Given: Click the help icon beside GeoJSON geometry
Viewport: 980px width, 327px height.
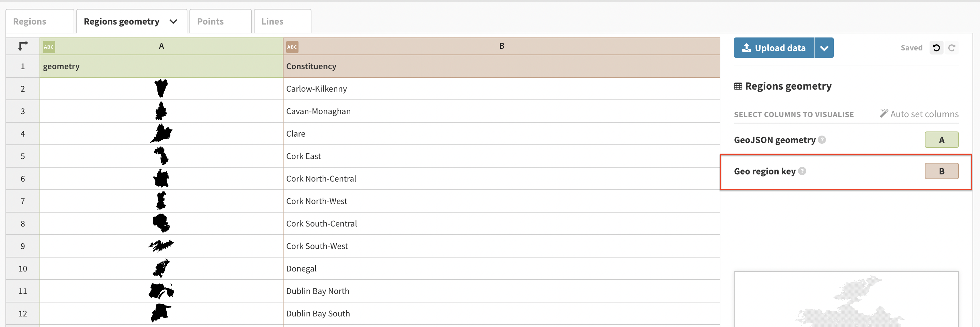Looking at the screenshot, I should point(822,140).
